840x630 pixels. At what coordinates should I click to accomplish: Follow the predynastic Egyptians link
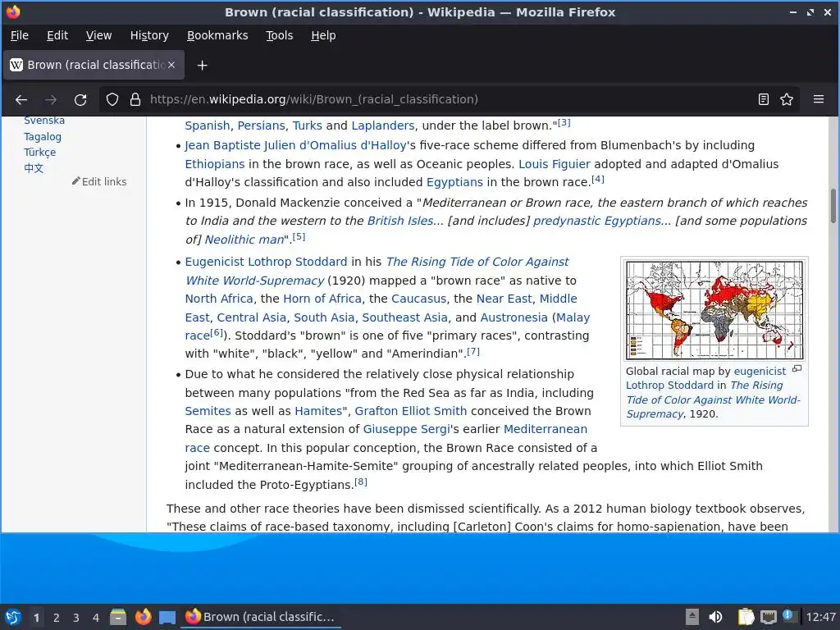[x=597, y=221]
